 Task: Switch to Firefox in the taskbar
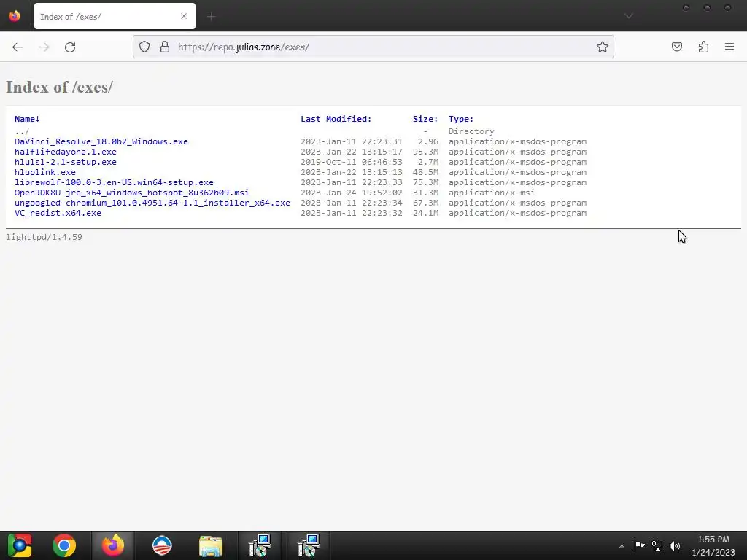tap(113, 545)
